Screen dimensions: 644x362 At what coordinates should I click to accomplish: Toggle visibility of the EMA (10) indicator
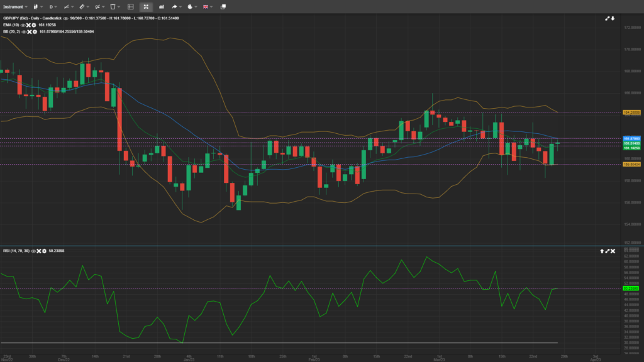23,25
